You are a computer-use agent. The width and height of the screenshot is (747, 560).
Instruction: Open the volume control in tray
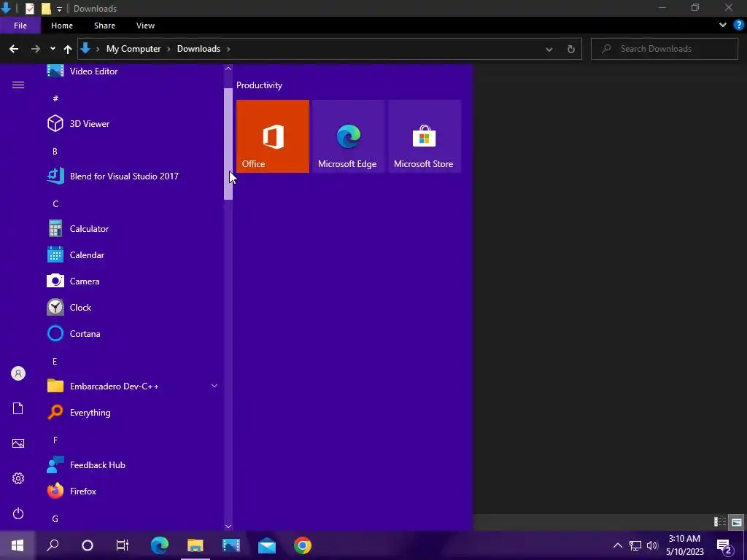pos(651,545)
